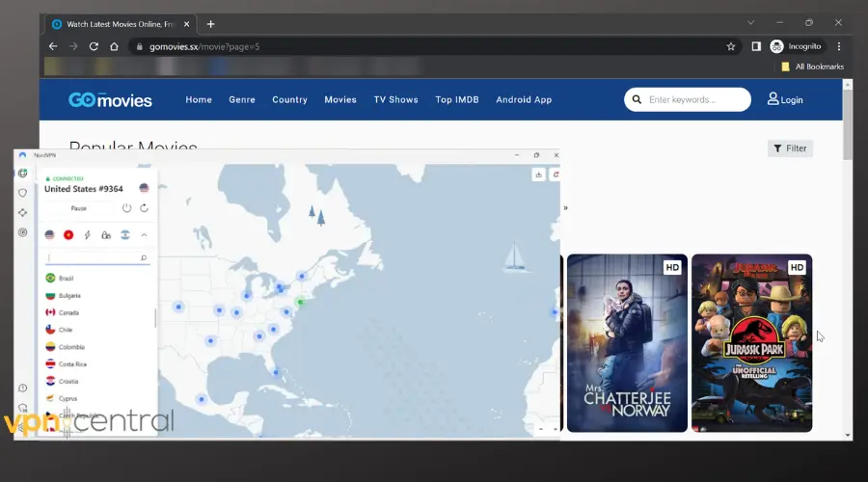Reload the gomovies page
The height and width of the screenshot is (482, 868).
pos(94,46)
